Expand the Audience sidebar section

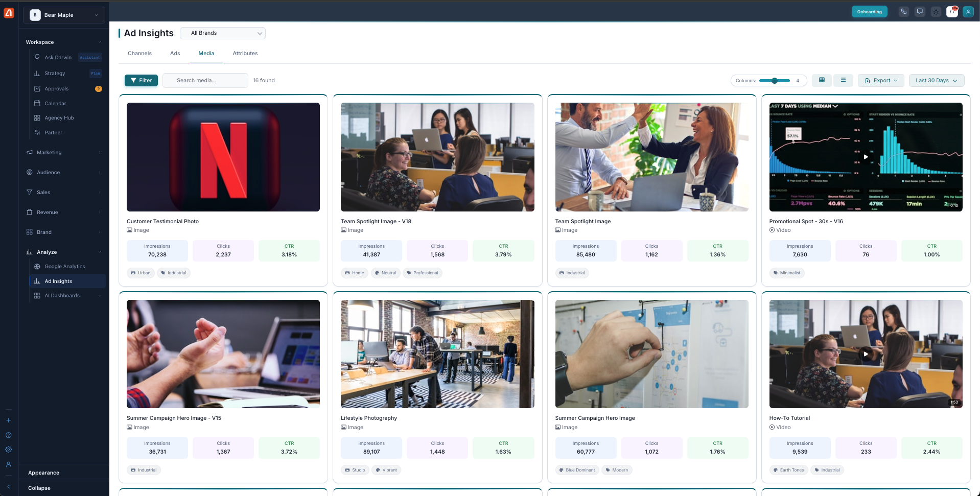[x=64, y=172]
